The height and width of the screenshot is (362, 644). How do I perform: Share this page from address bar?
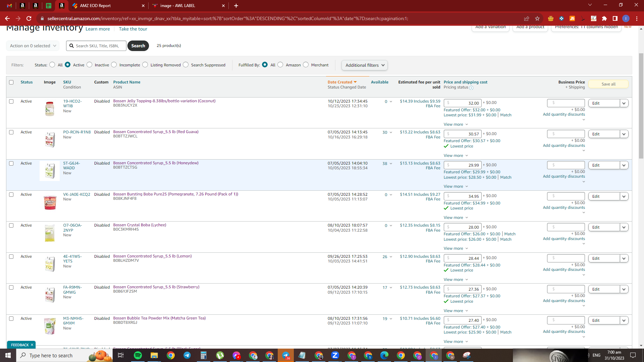(527, 18)
